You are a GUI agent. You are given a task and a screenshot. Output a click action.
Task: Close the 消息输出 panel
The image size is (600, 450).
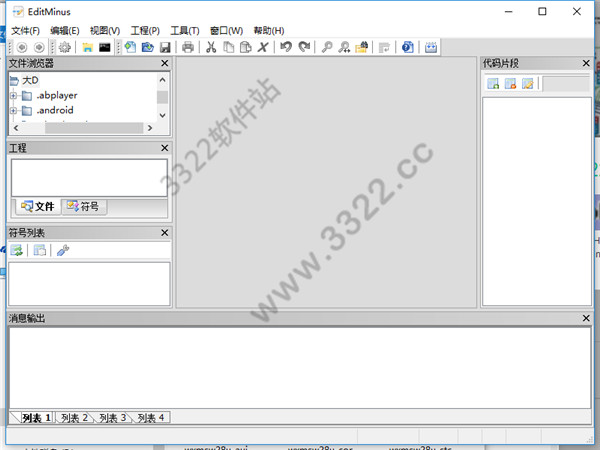click(x=586, y=318)
